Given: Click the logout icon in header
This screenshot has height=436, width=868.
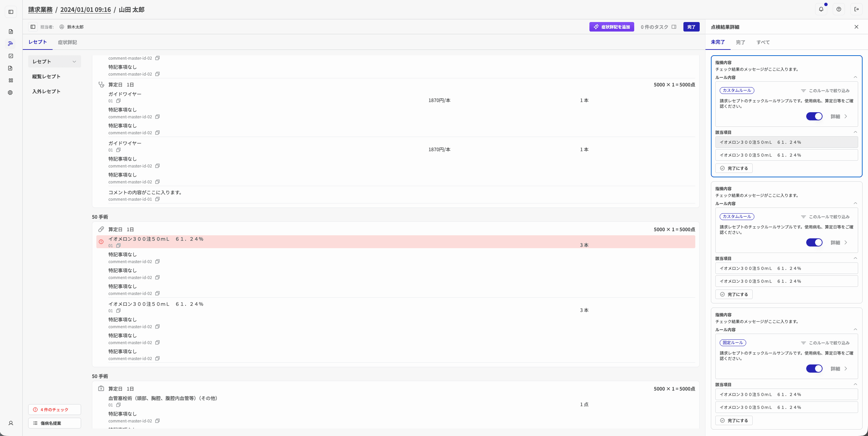Looking at the screenshot, I should (x=856, y=9).
